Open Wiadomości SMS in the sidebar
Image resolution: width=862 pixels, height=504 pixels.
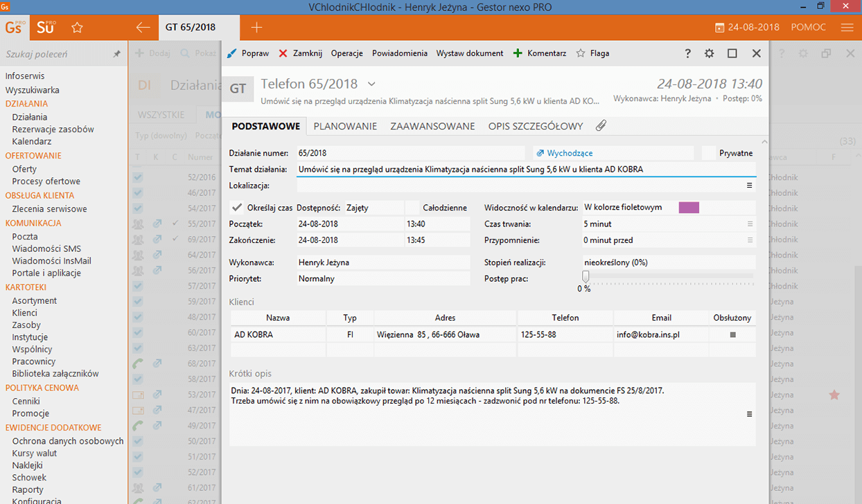[46, 249]
